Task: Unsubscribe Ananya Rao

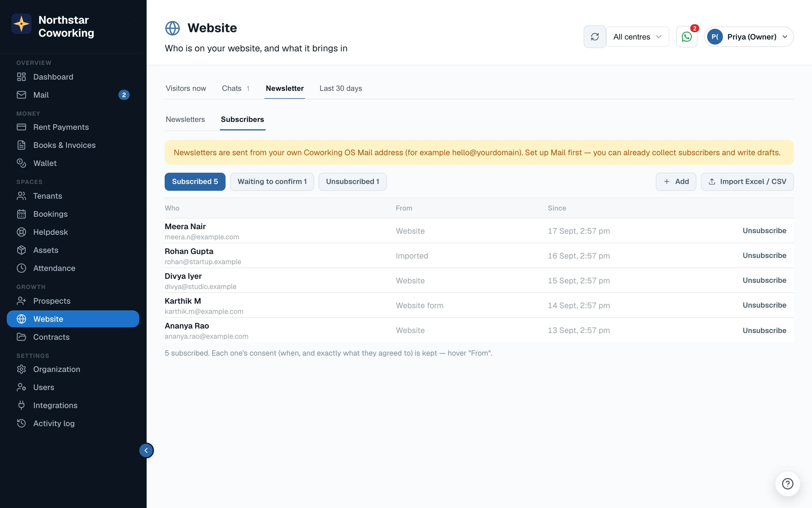Action: 764,330
